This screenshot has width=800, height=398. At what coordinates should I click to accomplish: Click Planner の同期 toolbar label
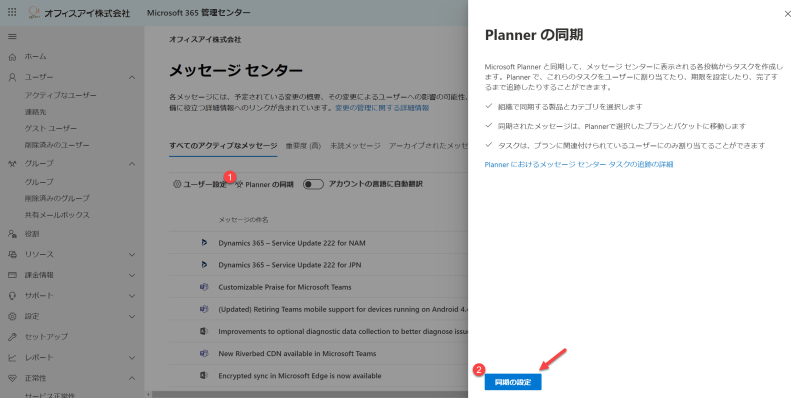click(x=269, y=184)
